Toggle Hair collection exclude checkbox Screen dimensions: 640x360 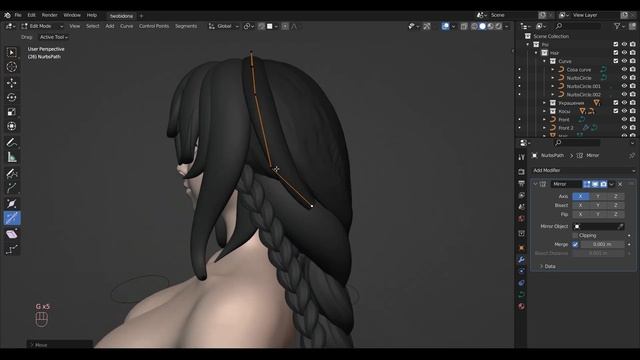pyautogui.click(x=616, y=53)
